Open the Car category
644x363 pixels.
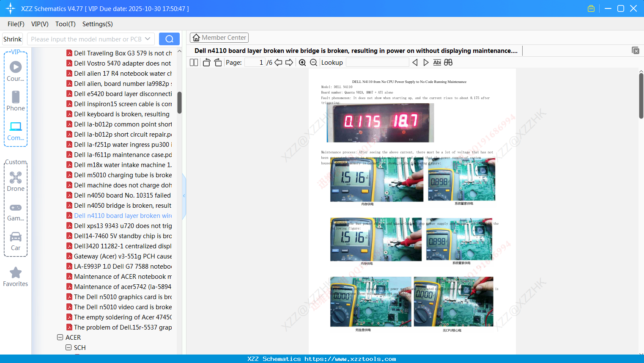[16, 241]
